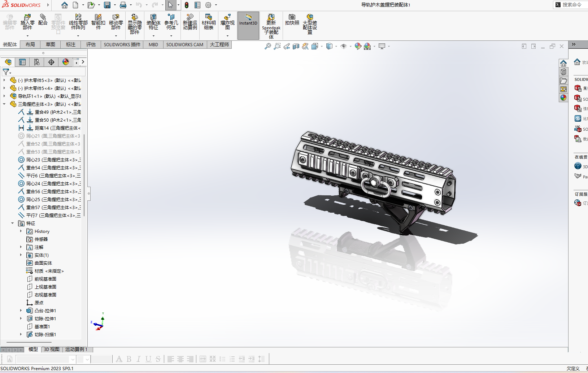
Task: Open the dropdown under 爆炸视图
Action: pyautogui.click(x=227, y=36)
